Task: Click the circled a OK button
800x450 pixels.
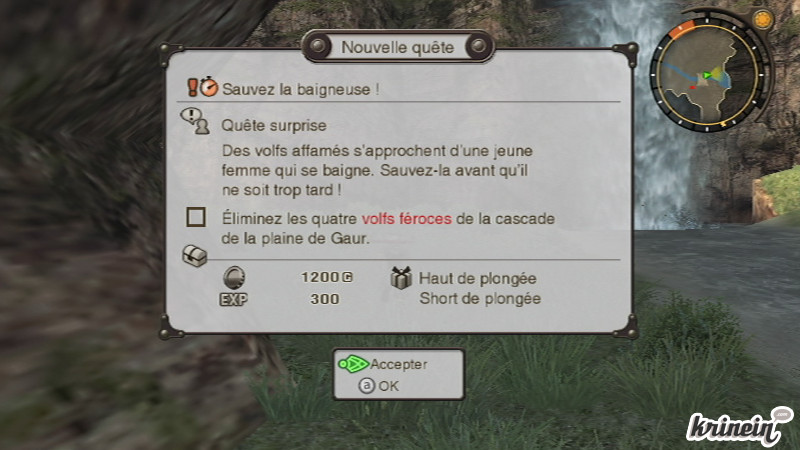Action: pyautogui.click(x=379, y=386)
